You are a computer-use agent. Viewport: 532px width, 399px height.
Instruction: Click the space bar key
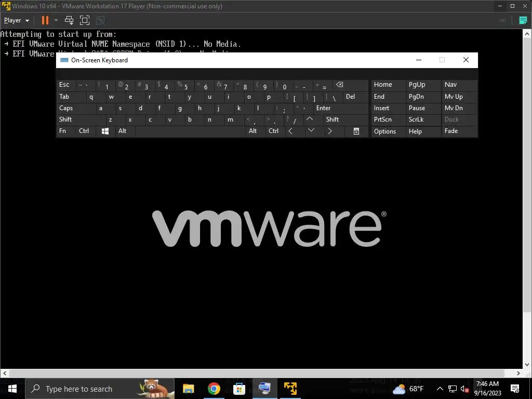[x=191, y=131]
